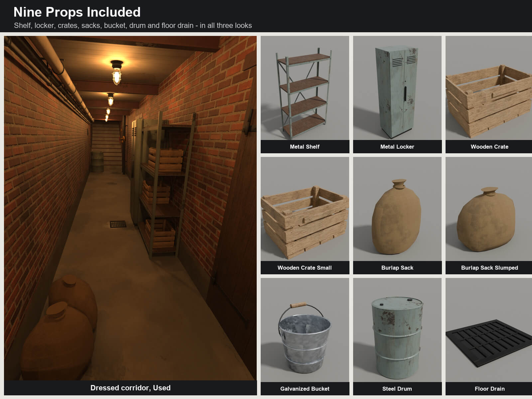Select the Metal Locker prop image
This screenshot has width=532, height=399.
tap(397, 88)
